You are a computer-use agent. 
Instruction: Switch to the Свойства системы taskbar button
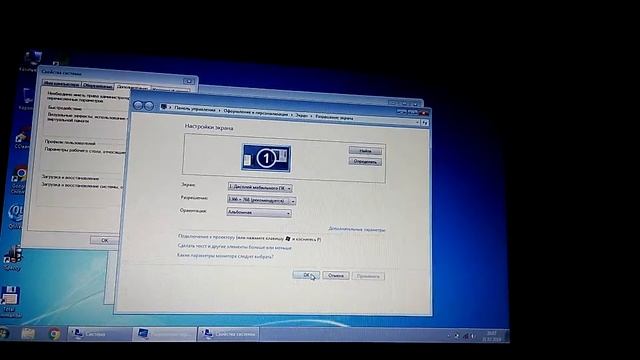click(229, 334)
